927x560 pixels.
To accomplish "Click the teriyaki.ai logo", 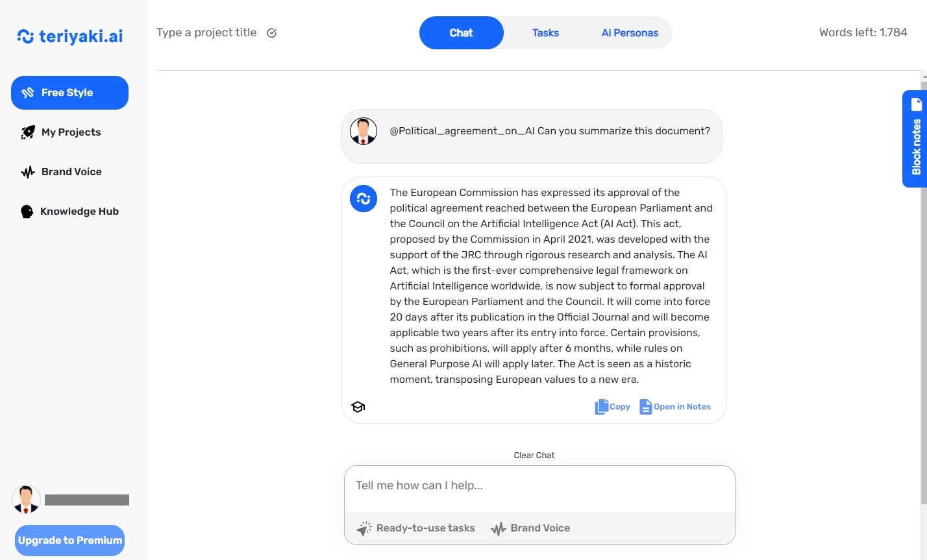I will click(70, 36).
